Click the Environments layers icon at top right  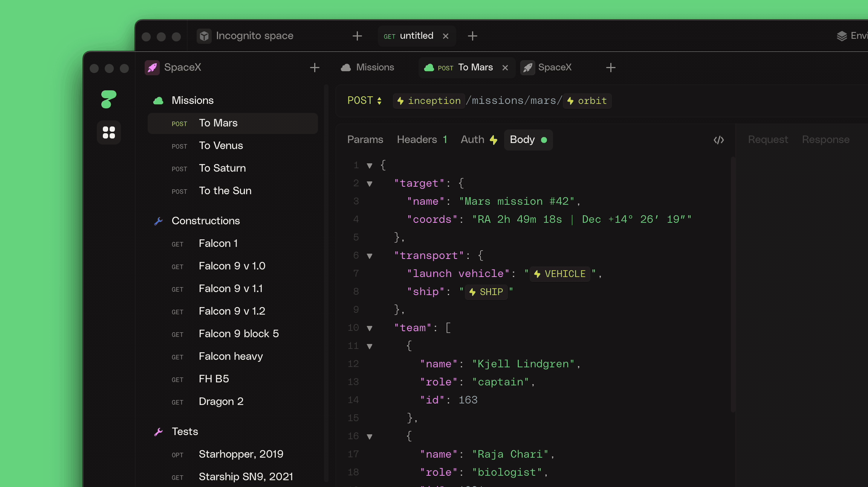842,36
